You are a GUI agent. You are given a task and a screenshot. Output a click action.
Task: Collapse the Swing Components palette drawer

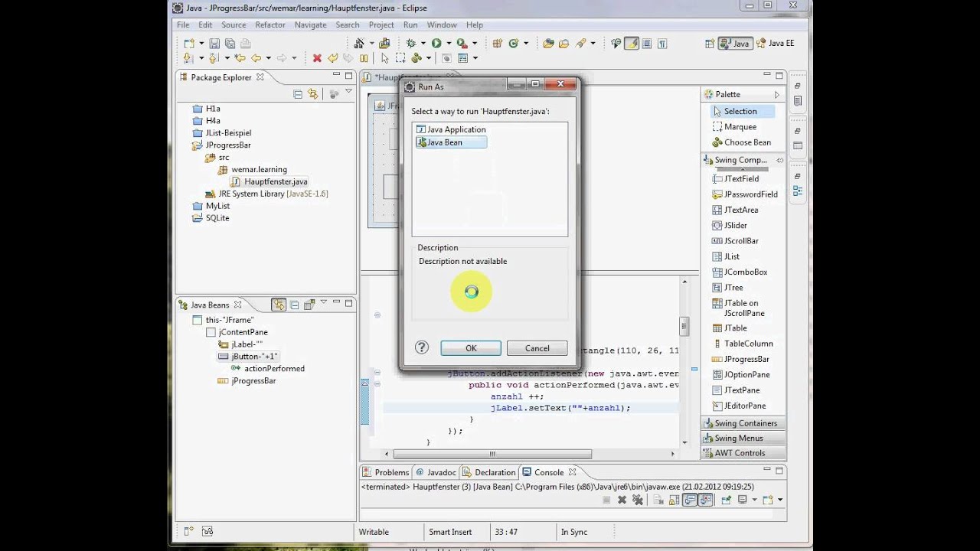(743, 160)
